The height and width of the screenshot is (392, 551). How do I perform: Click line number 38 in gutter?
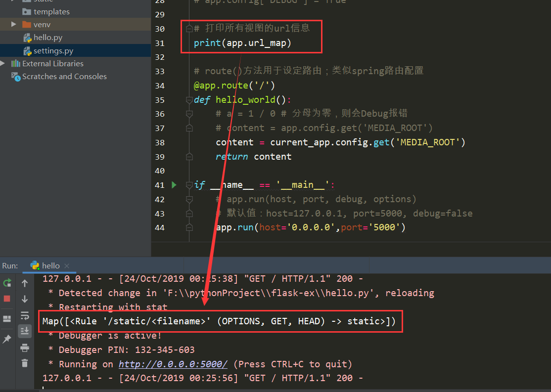click(x=160, y=142)
